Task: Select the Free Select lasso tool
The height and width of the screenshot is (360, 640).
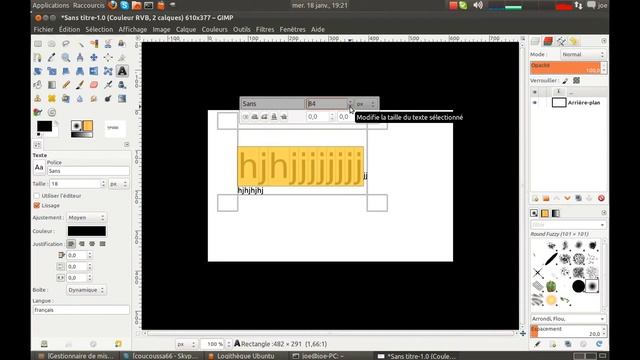Action: pyautogui.click(x=66, y=44)
